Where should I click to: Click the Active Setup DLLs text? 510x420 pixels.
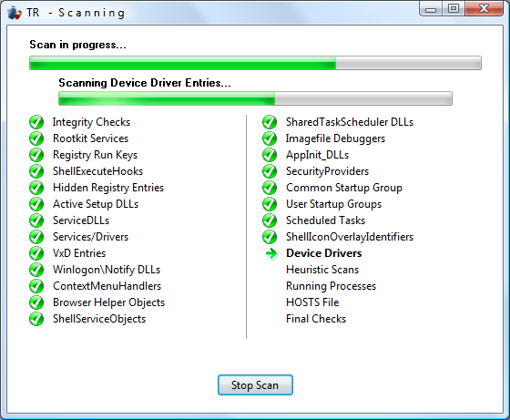(96, 204)
